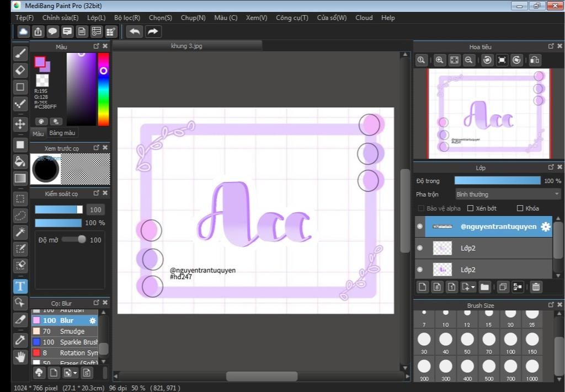The width and height of the screenshot is (565, 392).
Task: Switch to Bảng màu palette tab
Action: pos(62,133)
